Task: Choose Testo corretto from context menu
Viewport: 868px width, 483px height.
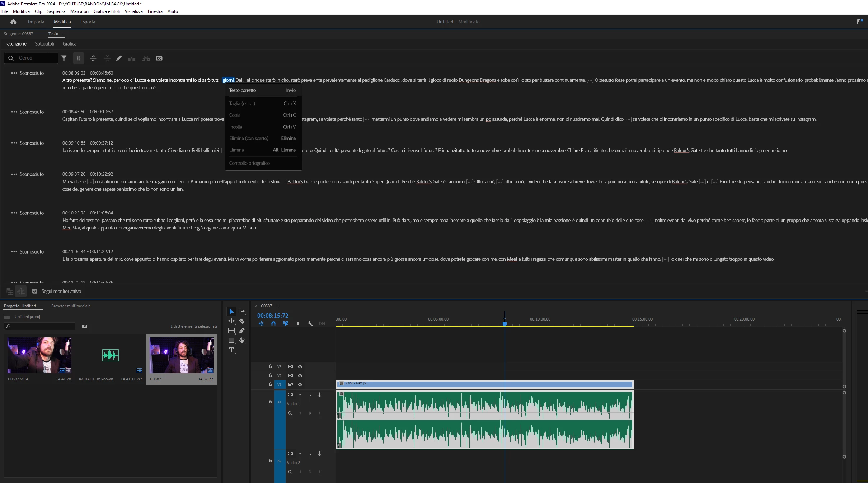Action: [243, 90]
